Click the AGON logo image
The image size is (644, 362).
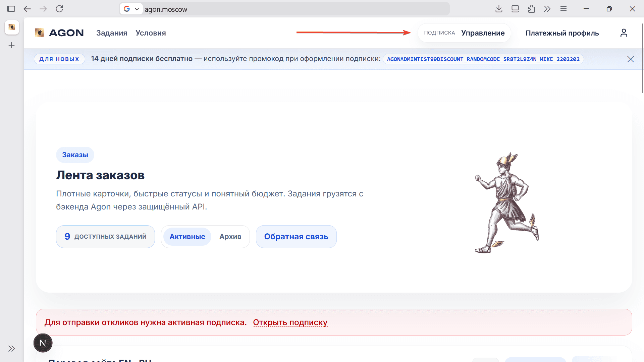point(40,33)
